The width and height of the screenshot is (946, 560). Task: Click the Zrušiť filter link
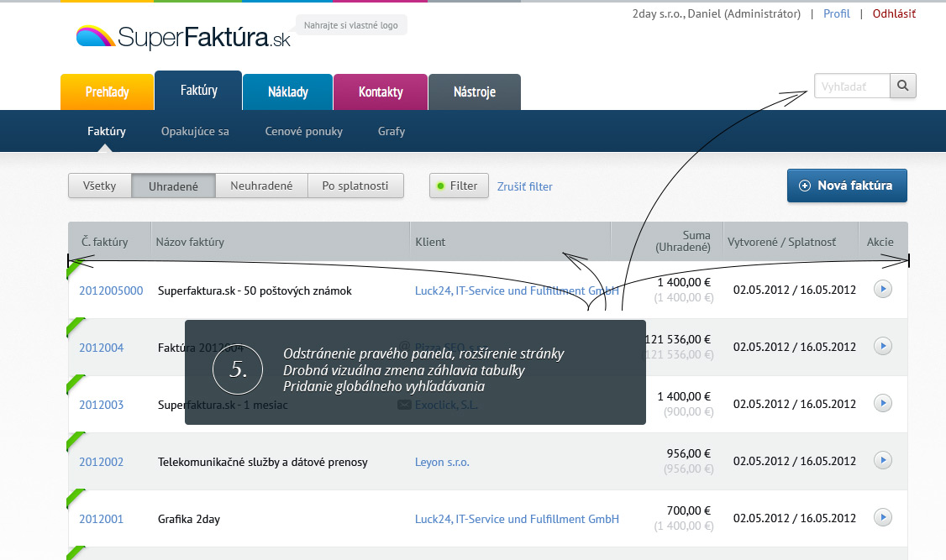point(524,186)
